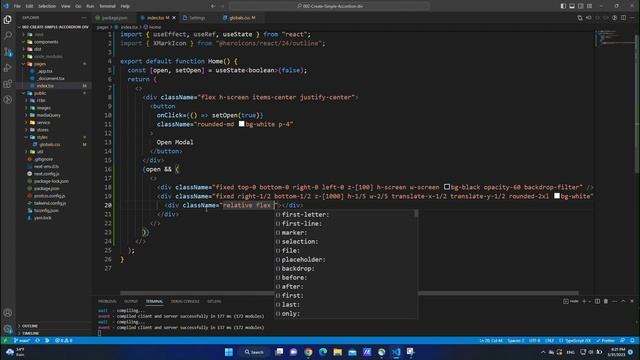Choose the backdrop: suggestion
The image size is (640, 360).
(346, 269)
